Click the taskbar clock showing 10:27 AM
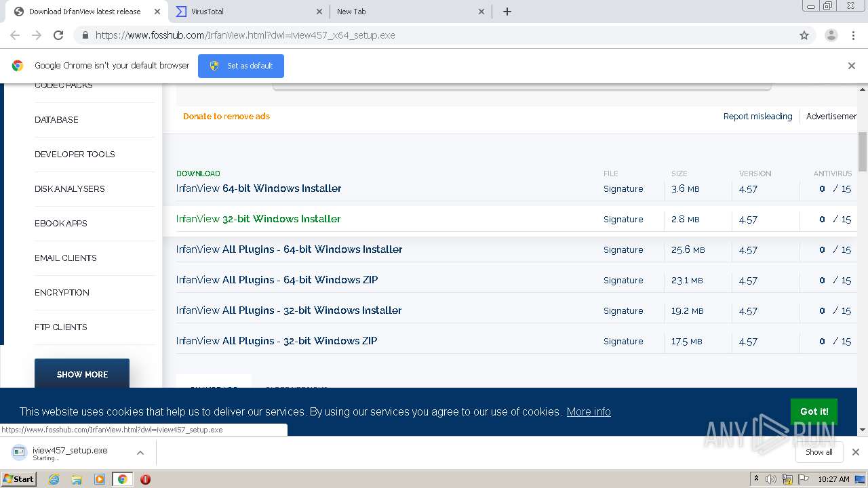The height and width of the screenshot is (488, 868). (x=833, y=479)
